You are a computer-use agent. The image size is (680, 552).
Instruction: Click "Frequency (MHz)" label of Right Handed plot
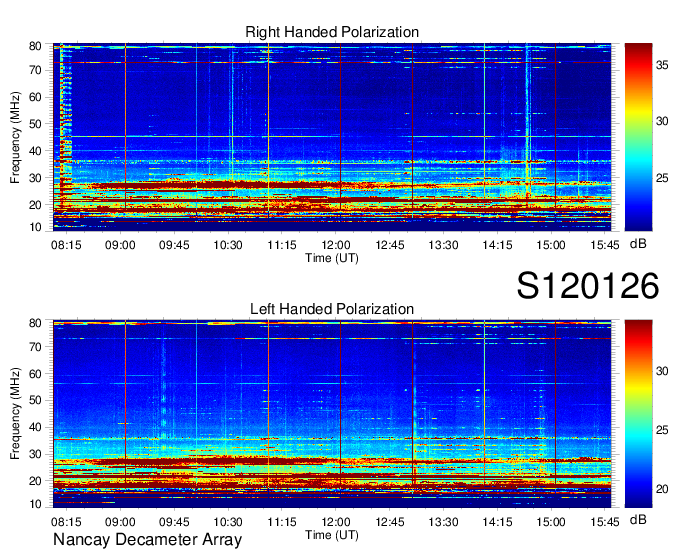tap(15, 137)
